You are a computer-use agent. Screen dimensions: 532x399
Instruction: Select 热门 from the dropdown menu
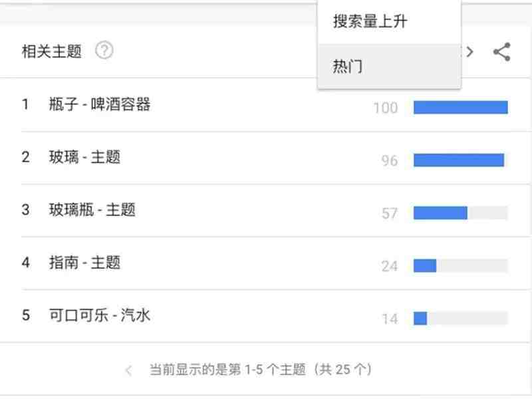coord(389,65)
